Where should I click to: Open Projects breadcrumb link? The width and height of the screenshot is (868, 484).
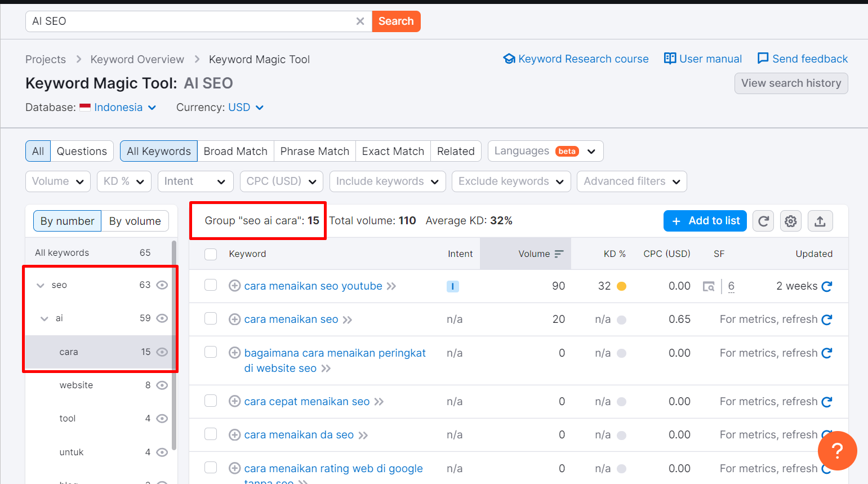pos(46,59)
